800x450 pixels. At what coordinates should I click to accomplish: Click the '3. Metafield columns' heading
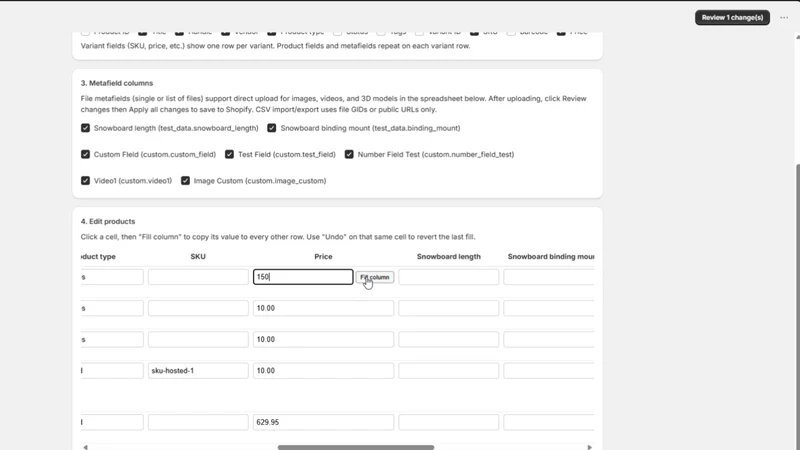117,83
